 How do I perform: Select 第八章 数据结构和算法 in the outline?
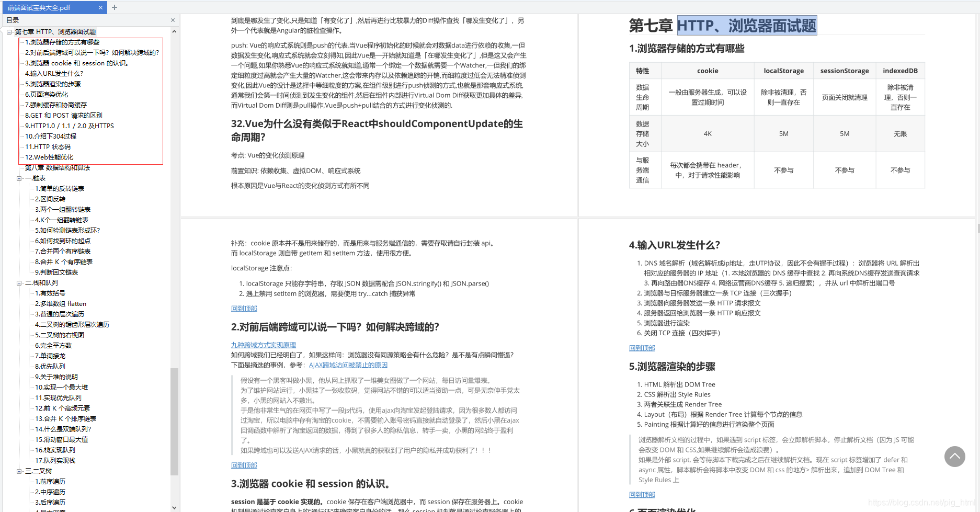pyautogui.click(x=58, y=167)
